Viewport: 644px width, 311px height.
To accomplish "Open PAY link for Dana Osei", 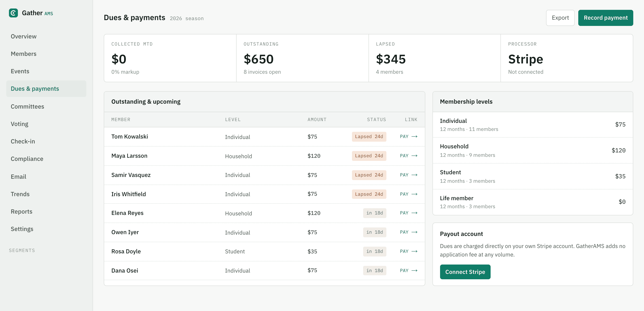I will 409,271.
